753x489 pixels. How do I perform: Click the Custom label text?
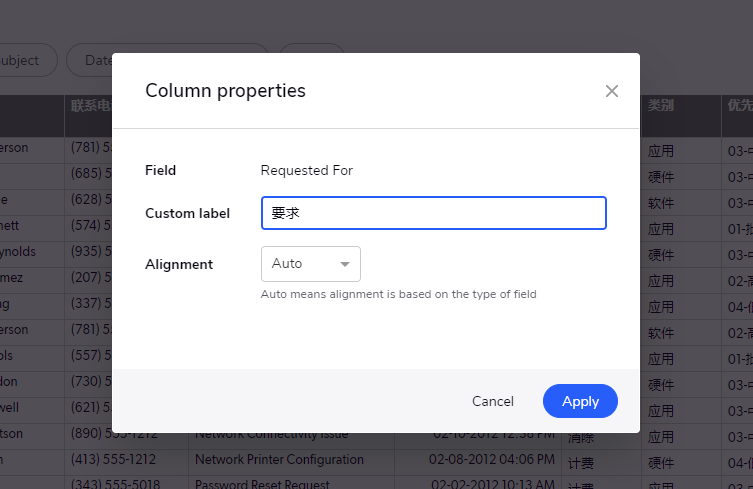tap(187, 213)
